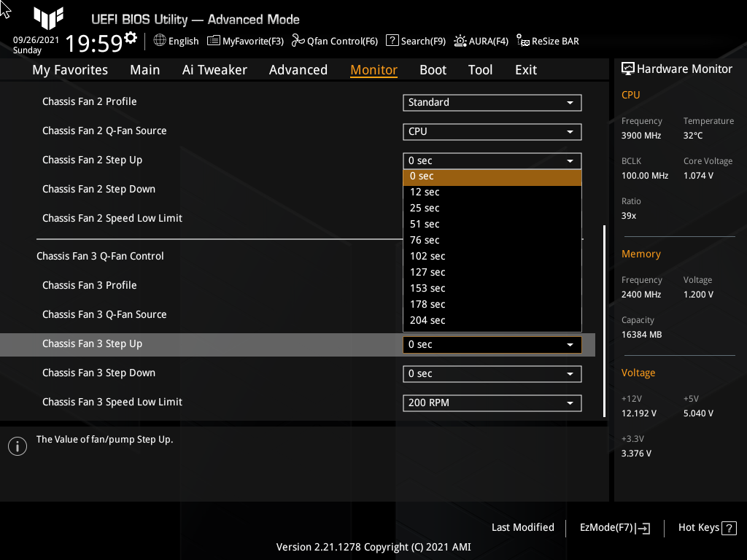The width and height of the screenshot is (747, 560).
Task: Click the TUF Gaming logo
Action: [48, 19]
